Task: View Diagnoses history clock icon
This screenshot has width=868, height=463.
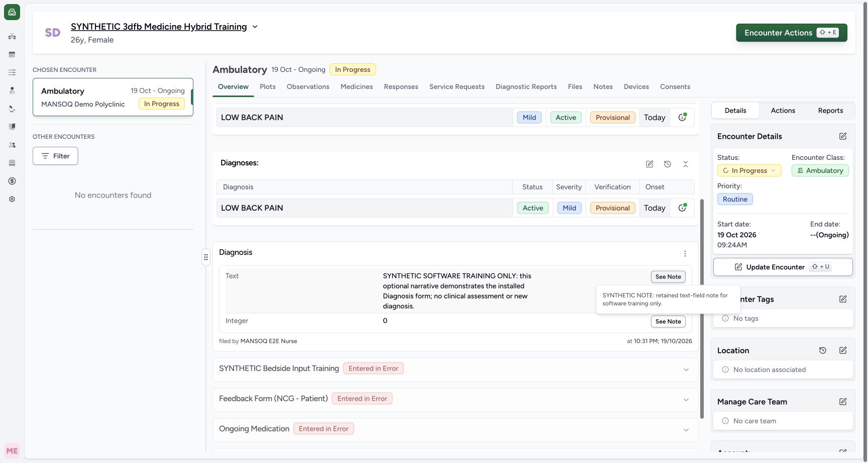Action: (x=668, y=164)
